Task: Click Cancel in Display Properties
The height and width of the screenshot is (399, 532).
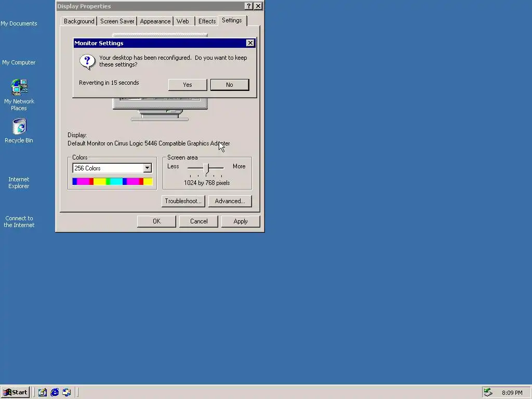Action: click(199, 221)
